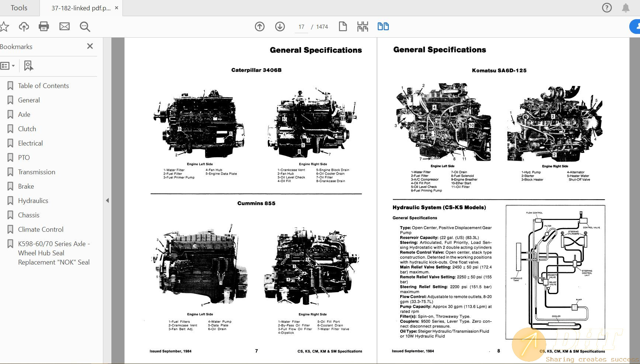Open the Hydraulics bookmark
Screen dimensions: 640x364
click(33, 201)
